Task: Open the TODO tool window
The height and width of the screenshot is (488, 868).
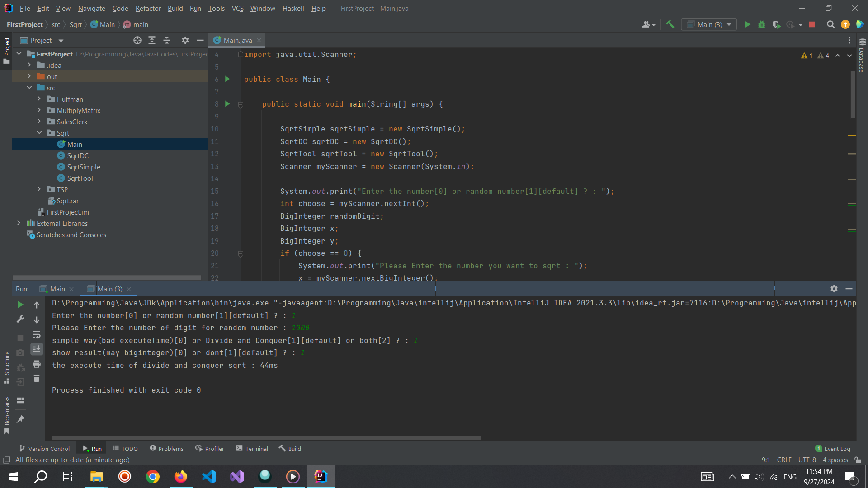Action: click(x=125, y=449)
